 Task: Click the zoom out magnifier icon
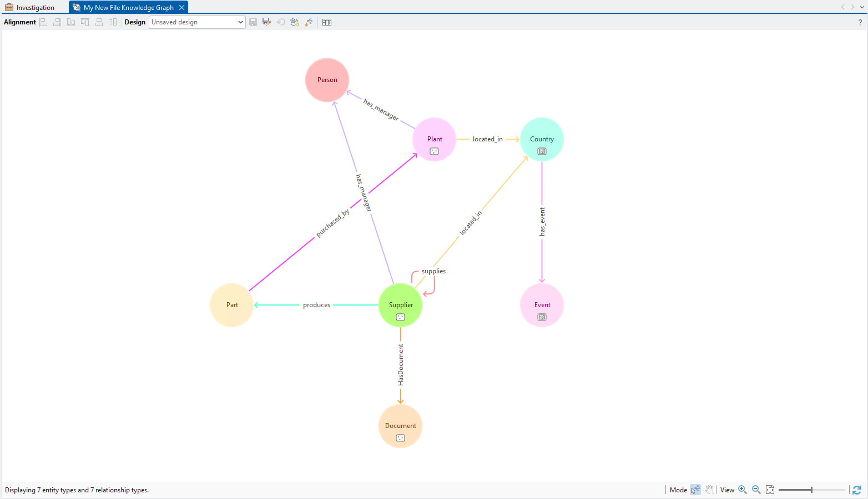click(756, 490)
